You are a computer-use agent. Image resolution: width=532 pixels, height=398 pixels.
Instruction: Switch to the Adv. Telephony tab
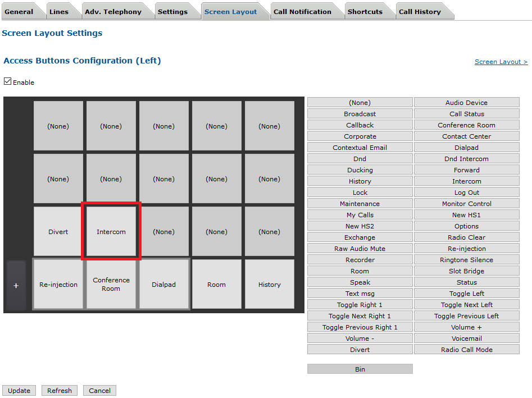112,12
